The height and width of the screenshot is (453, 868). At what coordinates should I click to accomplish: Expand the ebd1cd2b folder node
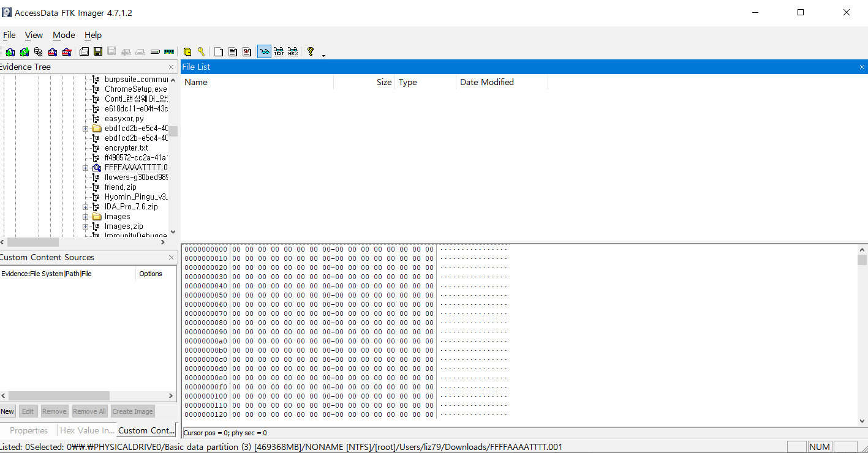86,129
